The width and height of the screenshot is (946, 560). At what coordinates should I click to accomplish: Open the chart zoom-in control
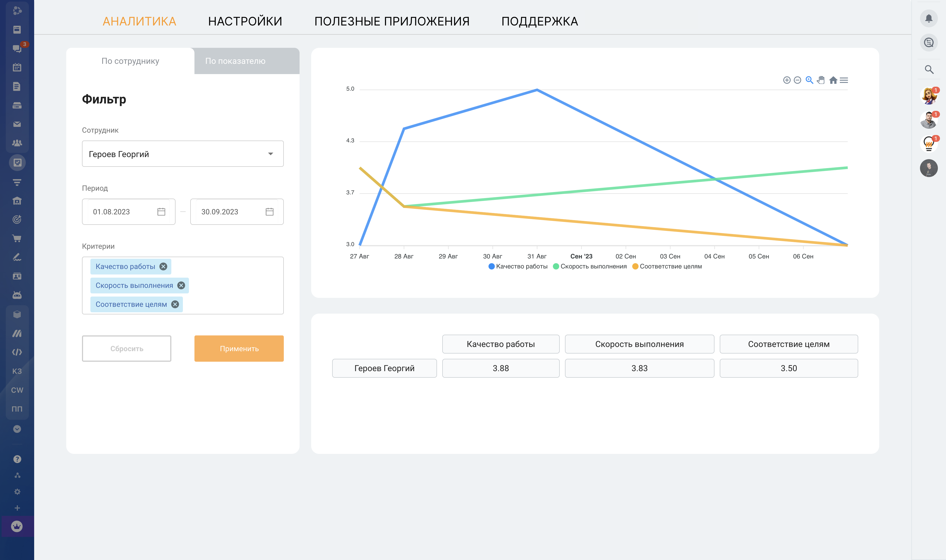[x=787, y=80]
